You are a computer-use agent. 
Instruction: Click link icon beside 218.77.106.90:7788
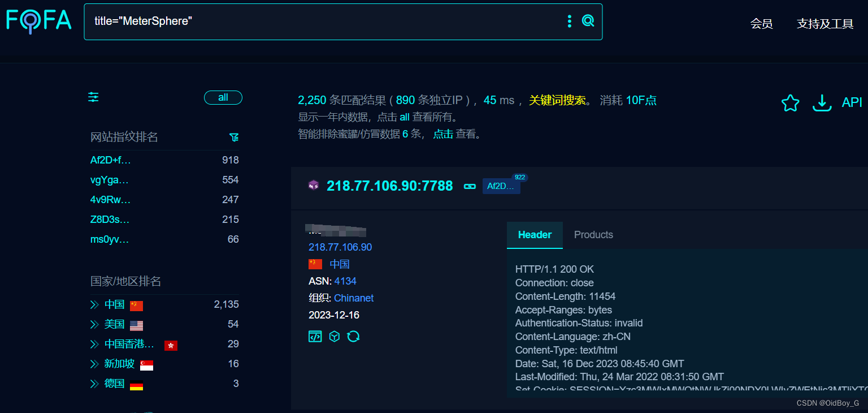click(x=470, y=186)
